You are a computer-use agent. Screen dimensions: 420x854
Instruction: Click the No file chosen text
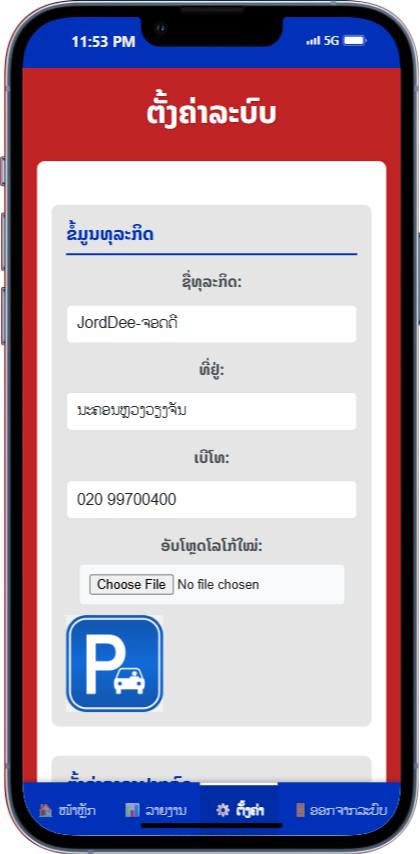(x=218, y=584)
